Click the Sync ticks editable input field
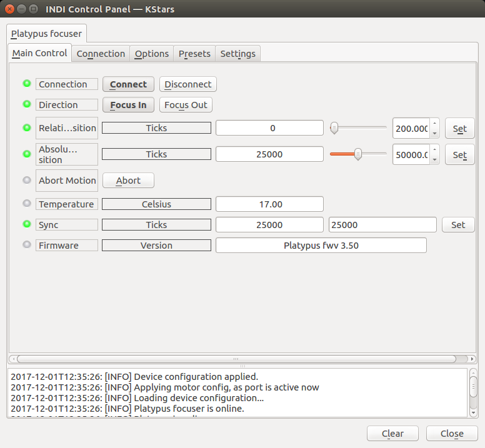The image size is (485, 448). point(382,225)
